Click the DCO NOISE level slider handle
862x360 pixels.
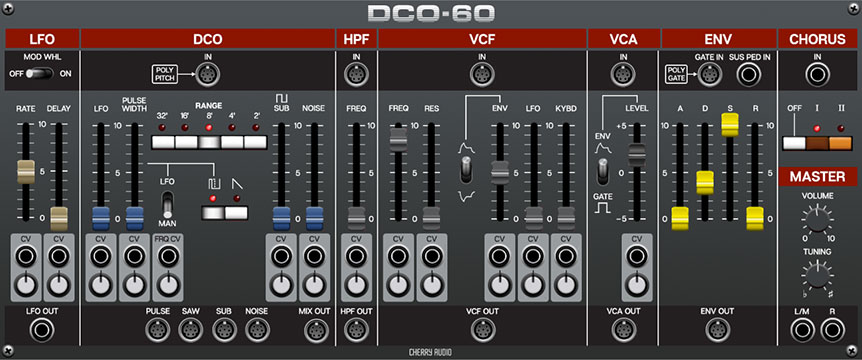tap(314, 219)
